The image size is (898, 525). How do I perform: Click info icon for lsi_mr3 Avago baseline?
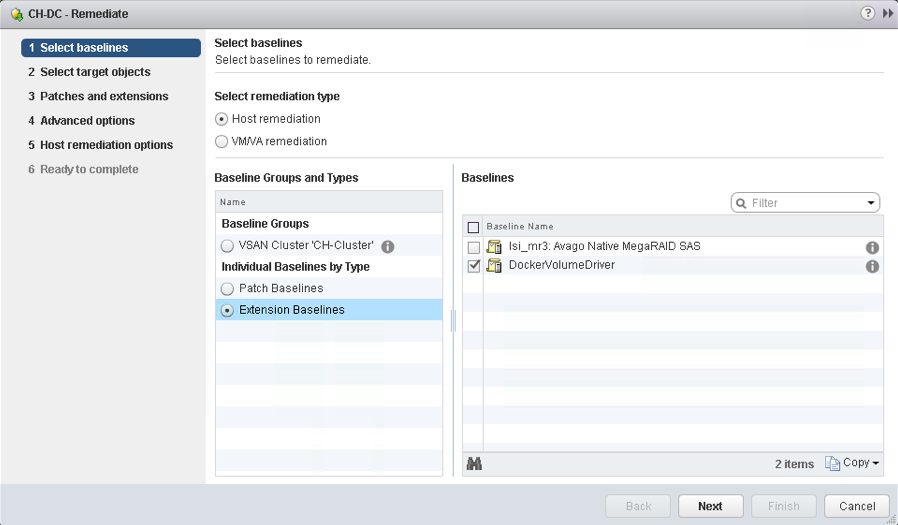872,247
